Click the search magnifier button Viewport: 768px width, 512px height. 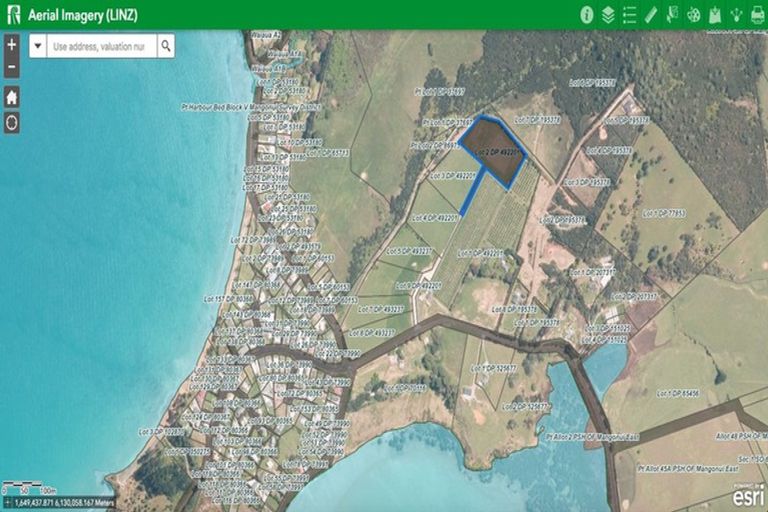(166, 46)
